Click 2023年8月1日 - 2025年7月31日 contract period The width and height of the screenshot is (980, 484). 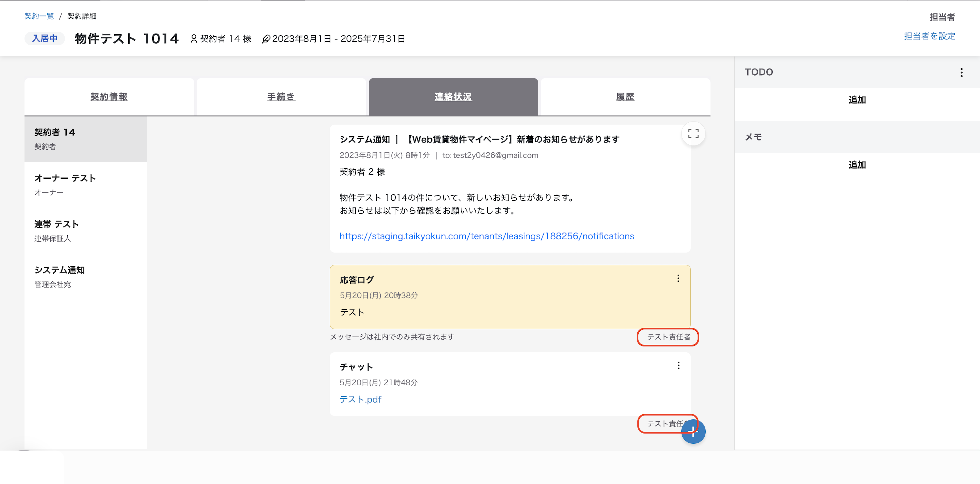339,39
